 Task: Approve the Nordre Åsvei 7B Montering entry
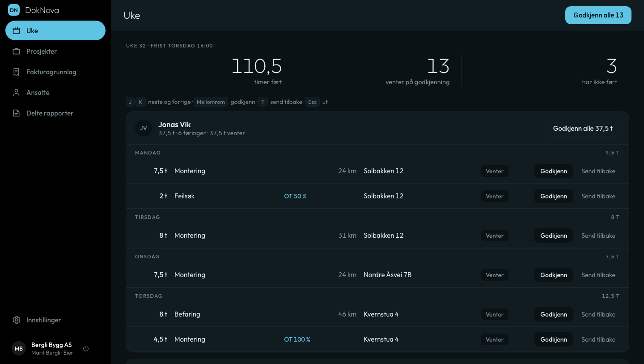tap(554, 275)
